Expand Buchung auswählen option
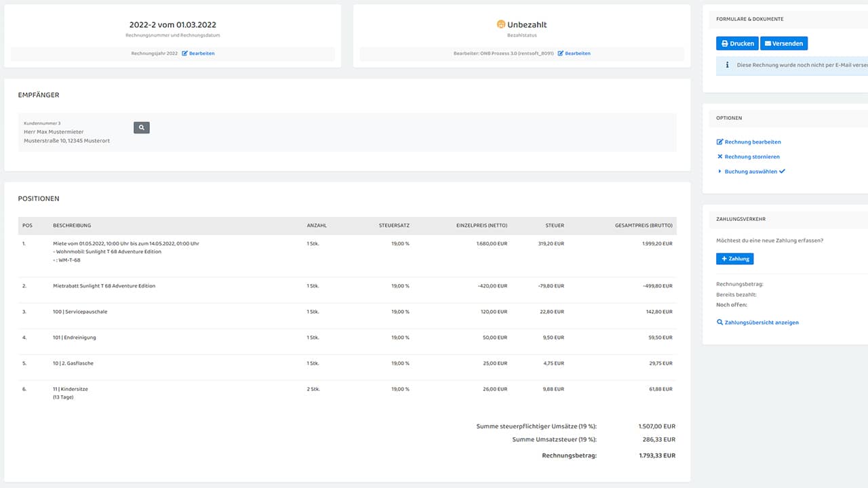This screenshot has width=868, height=488. click(751, 171)
